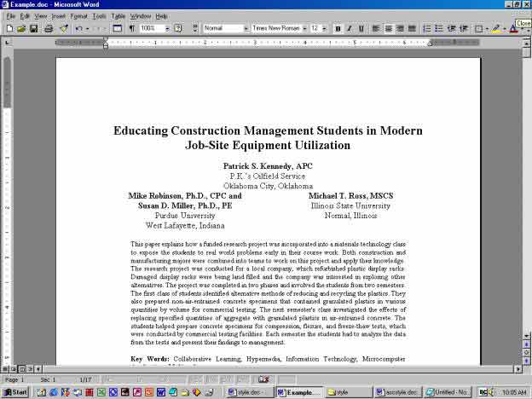
Task: Click the Previous Page double-arrow button
Action: pyautogui.click(x=527, y=344)
